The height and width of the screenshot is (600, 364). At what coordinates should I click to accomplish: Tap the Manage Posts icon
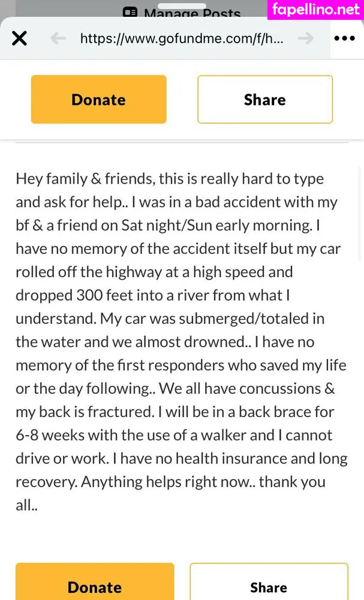point(130,13)
